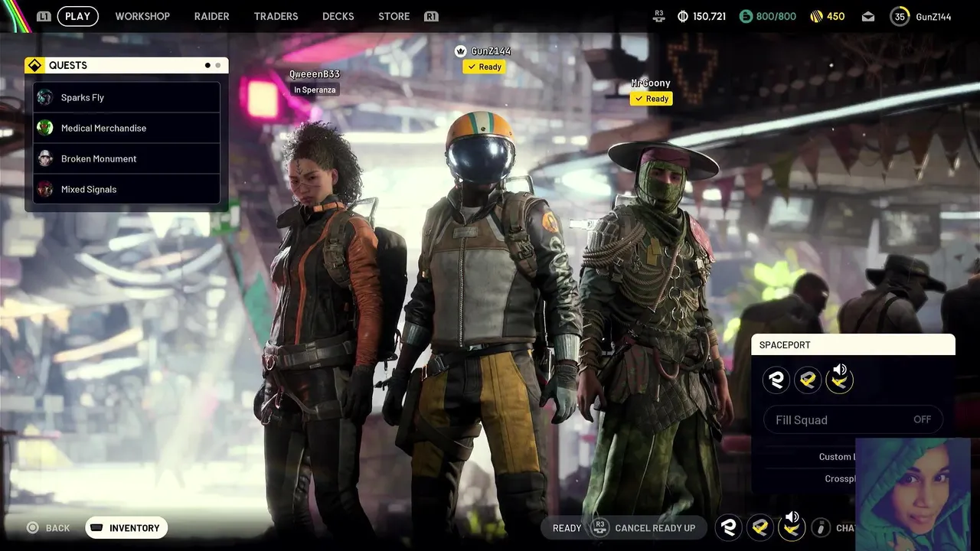Toggle the Fill Squad OFF switch

click(853, 419)
